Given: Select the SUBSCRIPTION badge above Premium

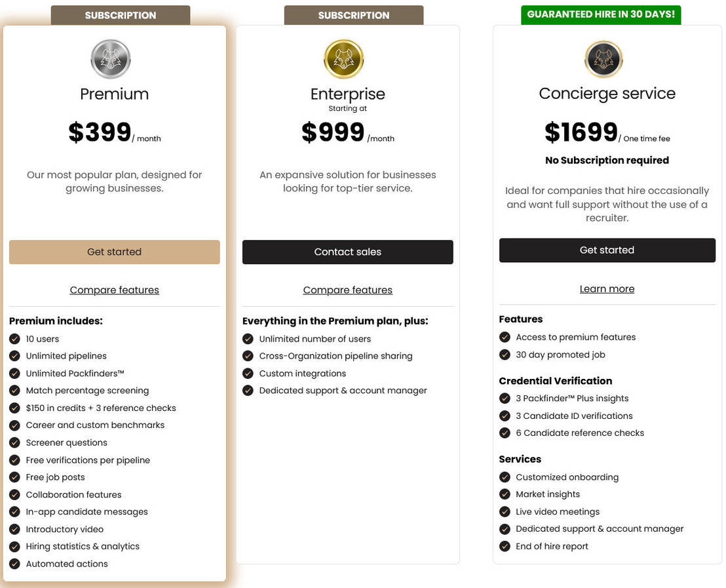Looking at the screenshot, I should (x=120, y=14).
